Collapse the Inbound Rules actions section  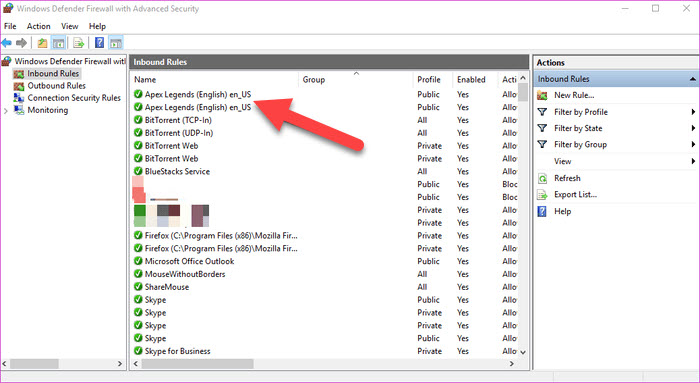692,79
